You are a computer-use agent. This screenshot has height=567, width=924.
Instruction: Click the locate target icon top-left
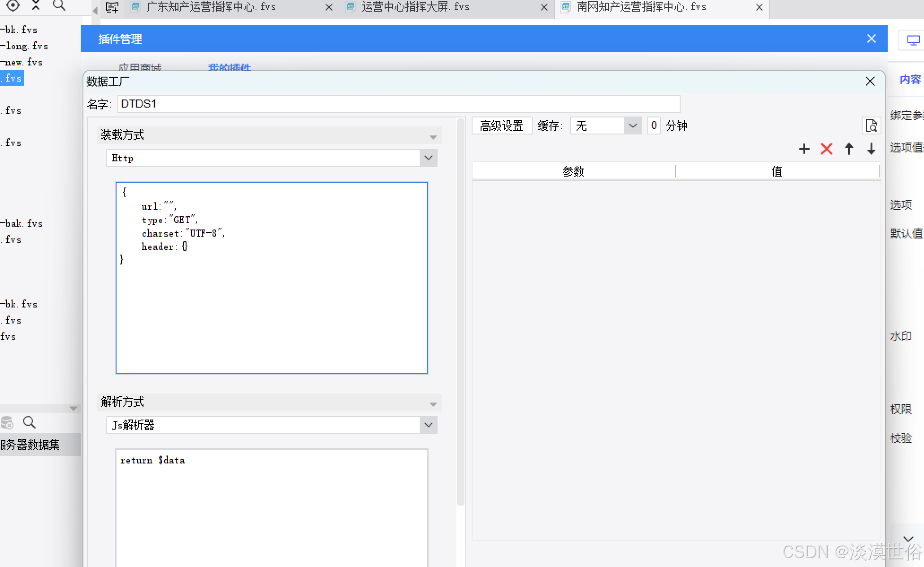tap(13, 5)
